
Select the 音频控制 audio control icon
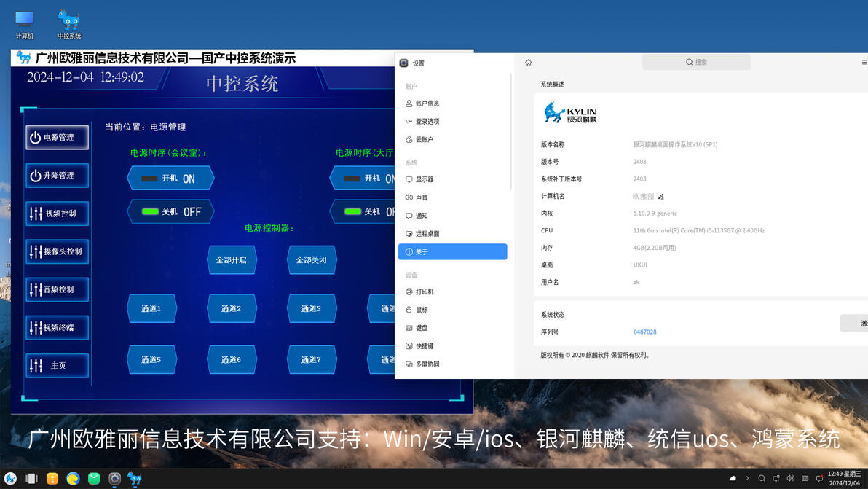pos(57,289)
